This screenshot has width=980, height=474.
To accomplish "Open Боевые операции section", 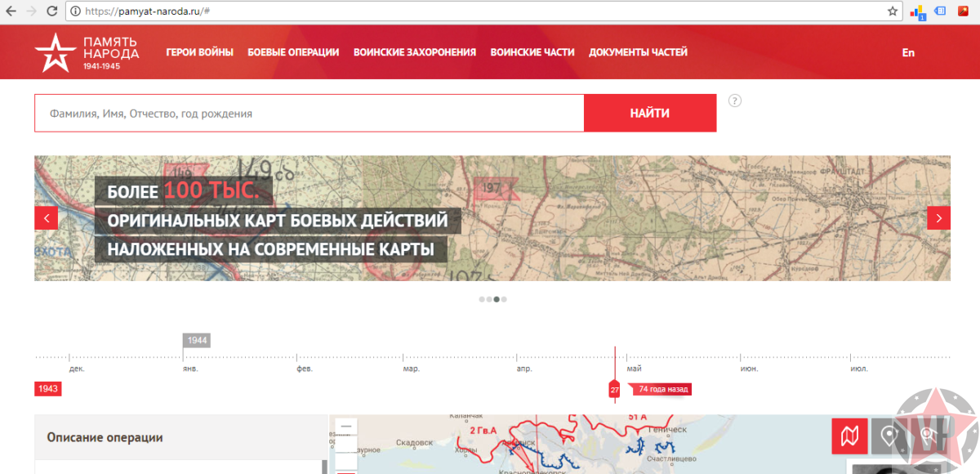I will pos(293,52).
